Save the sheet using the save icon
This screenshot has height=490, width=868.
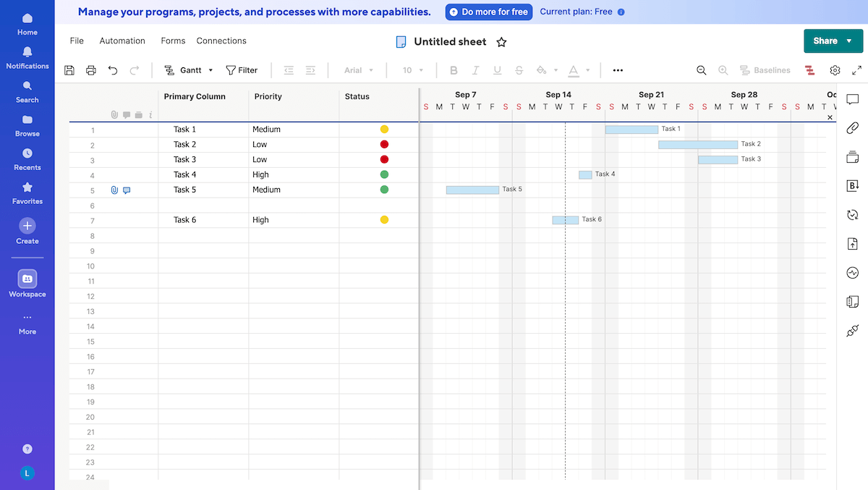pyautogui.click(x=69, y=70)
